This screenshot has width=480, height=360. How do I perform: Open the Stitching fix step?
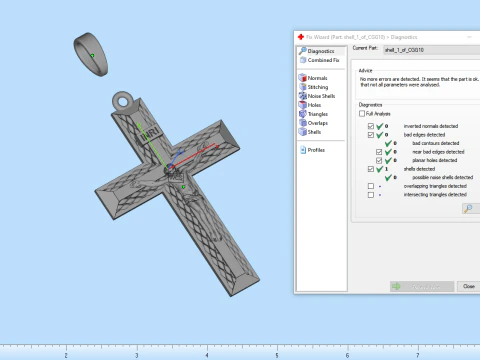coord(317,87)
